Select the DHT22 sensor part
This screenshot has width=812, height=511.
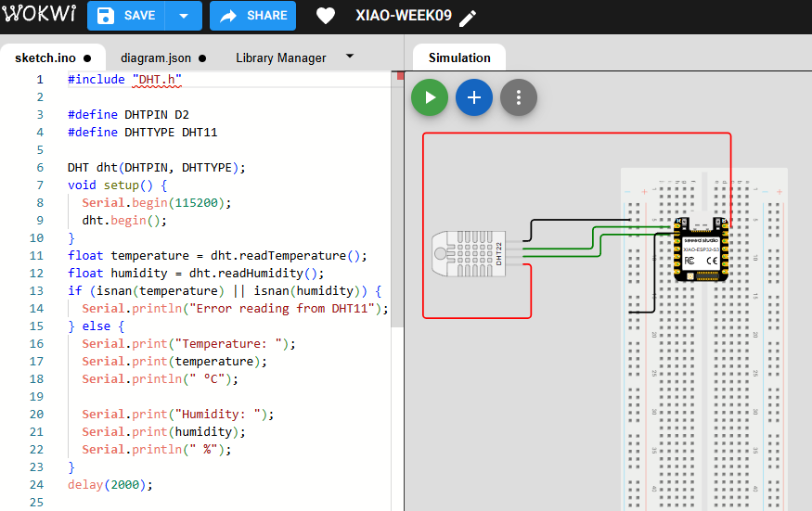click(x=469, y=254)
